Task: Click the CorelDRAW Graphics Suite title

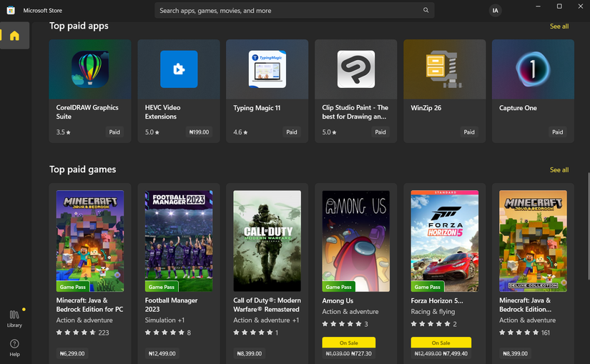Action: (87, 112)
